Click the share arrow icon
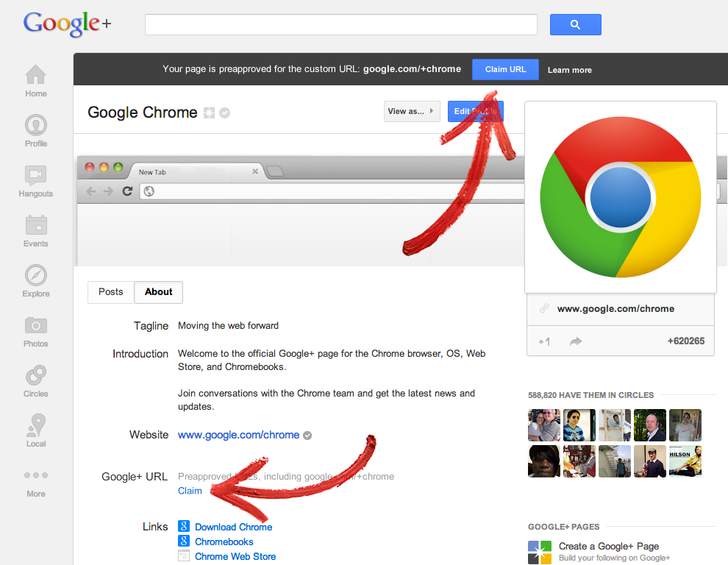Image resolution: width=728 pixels, height=565 pixels. coord(576,342)
